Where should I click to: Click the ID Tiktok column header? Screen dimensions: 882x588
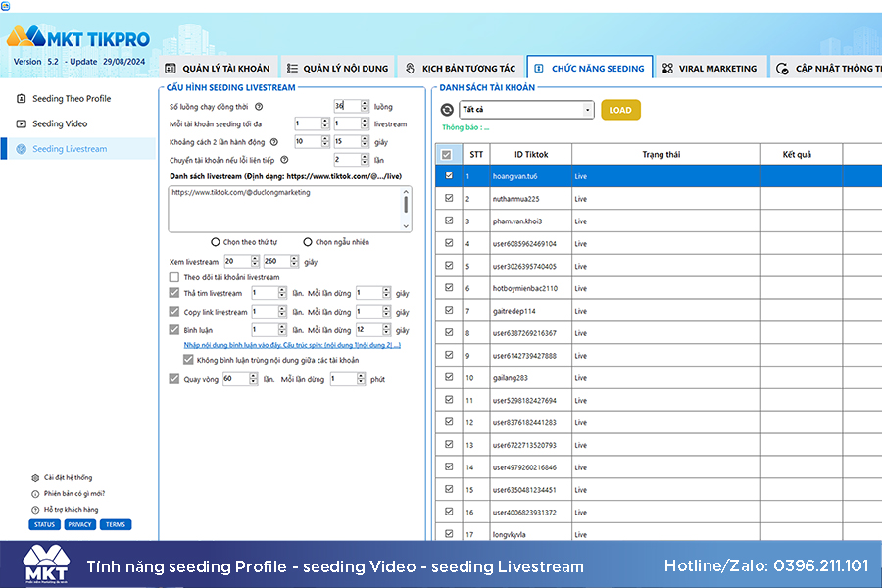point(531,154)
